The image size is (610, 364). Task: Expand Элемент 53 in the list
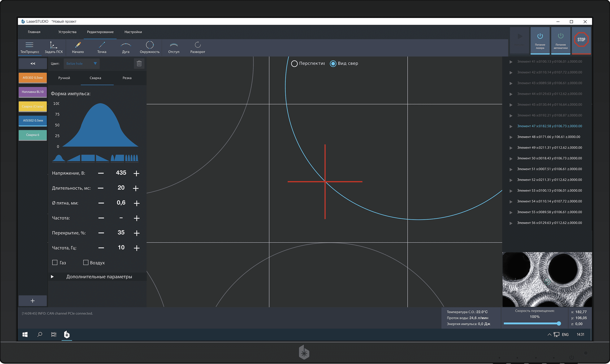(x=511, y=191)
